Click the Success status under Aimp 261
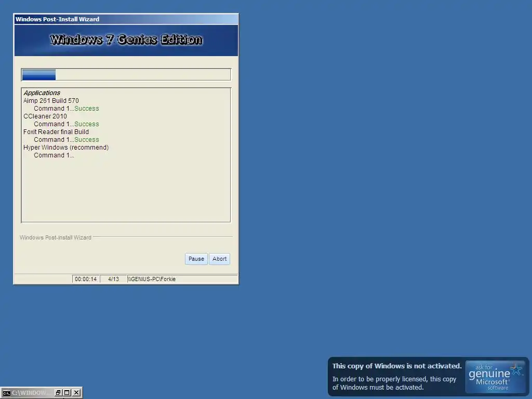 [87, 109]
